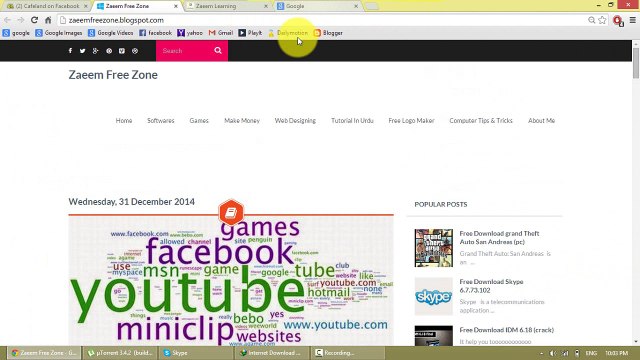Click the Google Plus icon in header
The width and height of the screenshot is (640, 360).
point(96,51)
